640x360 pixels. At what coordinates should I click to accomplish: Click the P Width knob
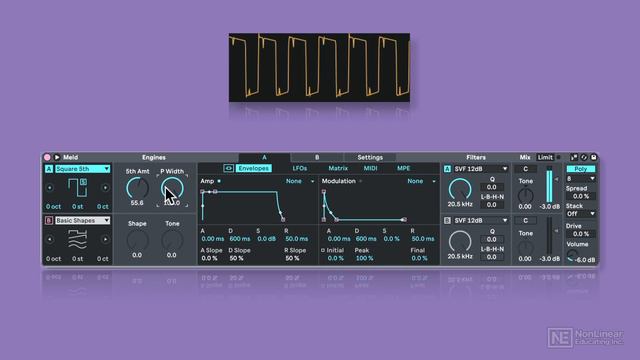click(172, 189)
